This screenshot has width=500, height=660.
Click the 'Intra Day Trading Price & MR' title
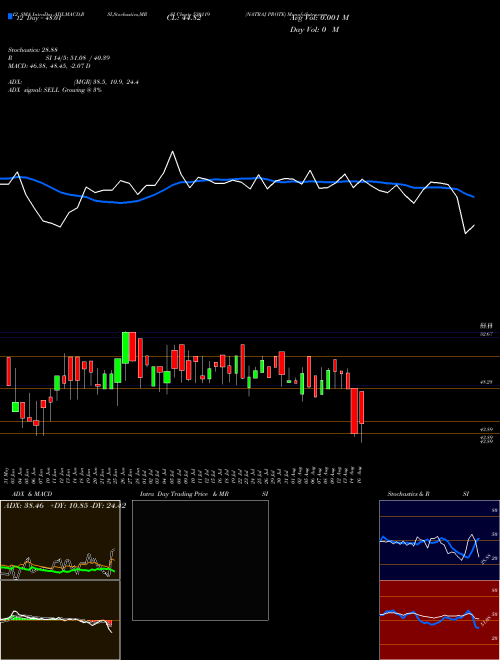click(x=184, y=494)
